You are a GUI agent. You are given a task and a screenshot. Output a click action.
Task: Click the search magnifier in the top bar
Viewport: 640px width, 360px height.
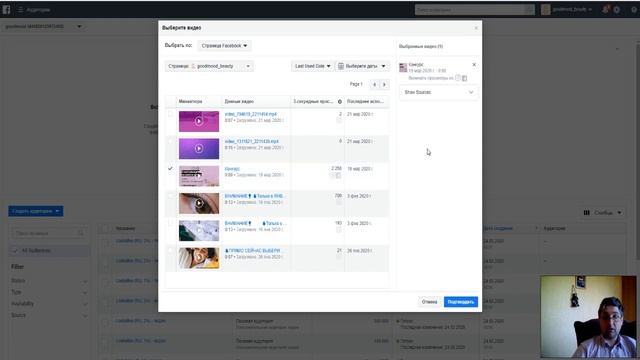(x=529, y=9)
